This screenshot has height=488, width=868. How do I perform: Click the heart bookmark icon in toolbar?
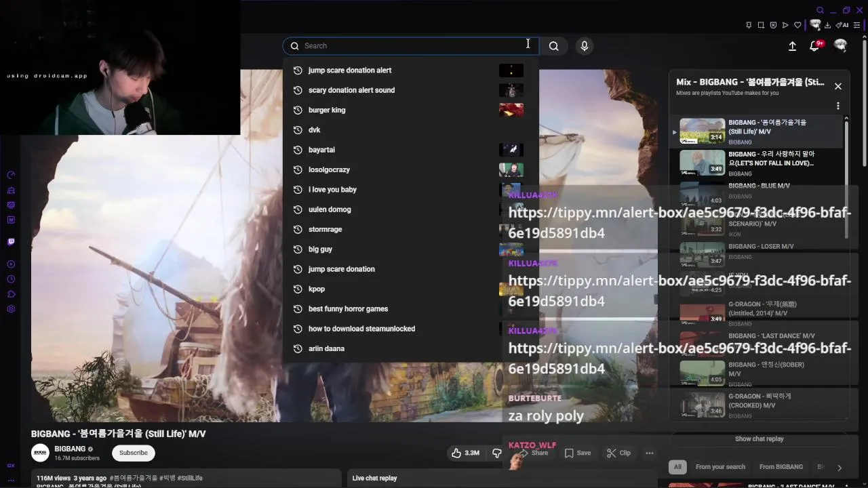(x=797, y=25)
